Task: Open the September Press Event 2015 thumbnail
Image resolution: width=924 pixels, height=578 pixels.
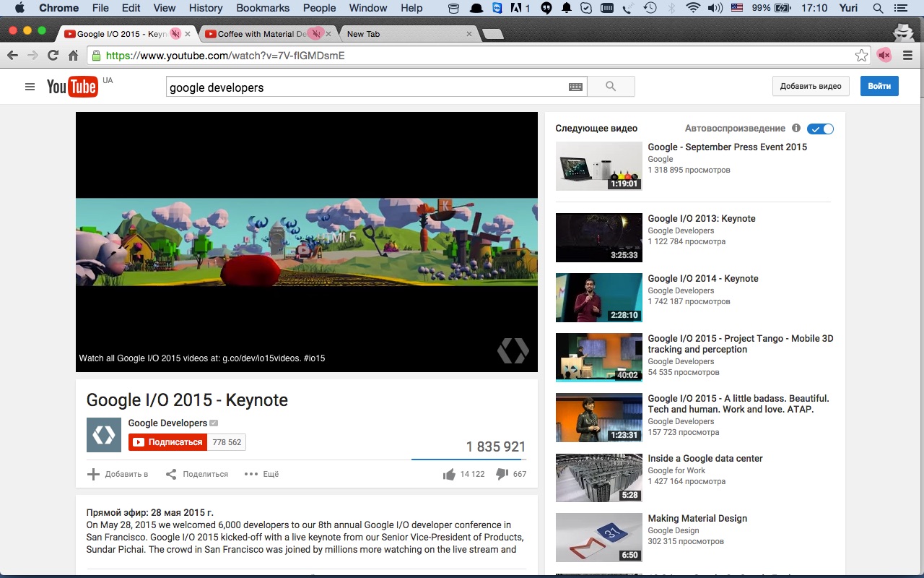Action: click(x=598, y=166)
